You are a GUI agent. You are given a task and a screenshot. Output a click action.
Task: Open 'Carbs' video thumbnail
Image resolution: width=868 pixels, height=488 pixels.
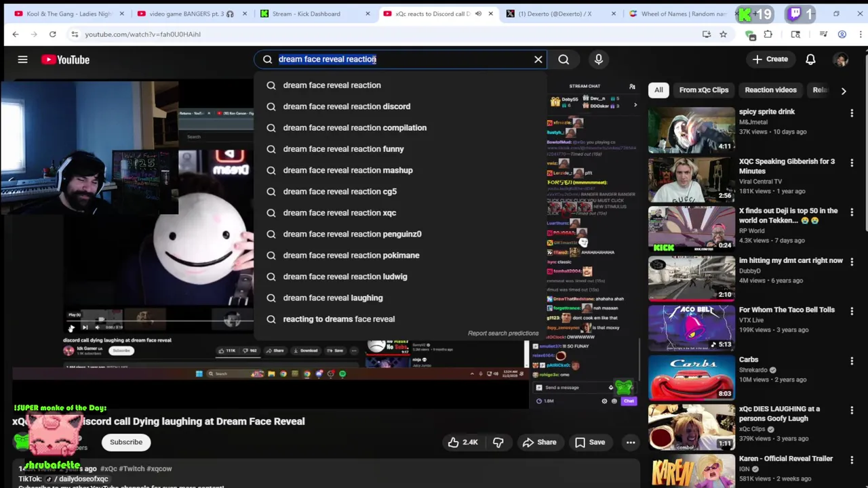point(691,378)
